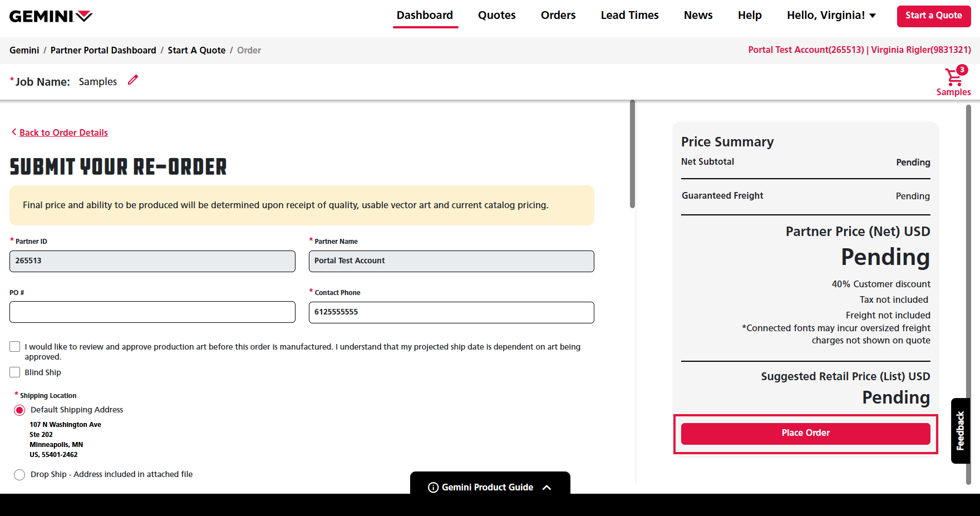The width and height of the screenshot is (980, 516).
Task: Open the Orders menu item
Action: [x=558, y=16]
